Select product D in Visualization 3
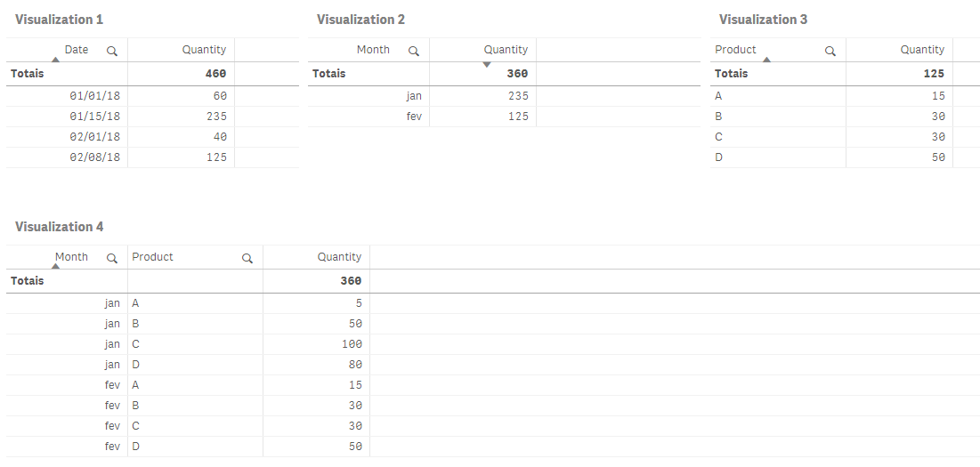The height and width of the screenshot is (467, 980). coord(719,157)
